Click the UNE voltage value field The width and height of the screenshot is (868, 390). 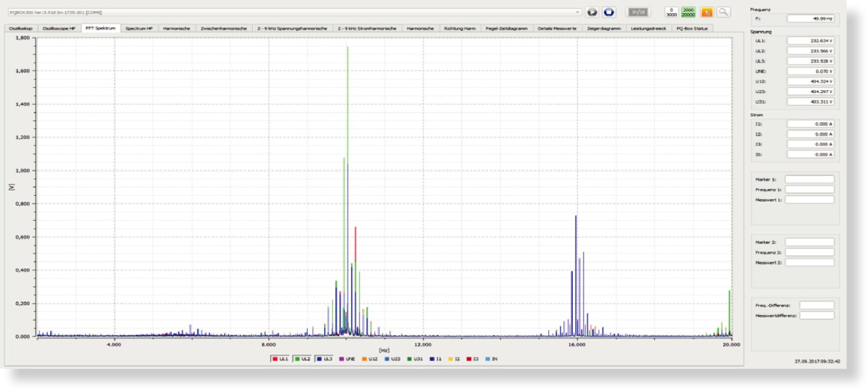pos(810,71)
